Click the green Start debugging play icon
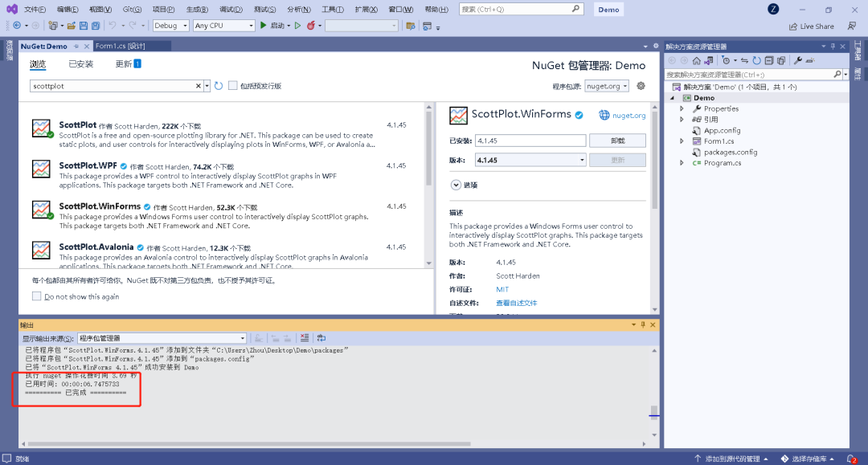 click(x=263, y=26)
